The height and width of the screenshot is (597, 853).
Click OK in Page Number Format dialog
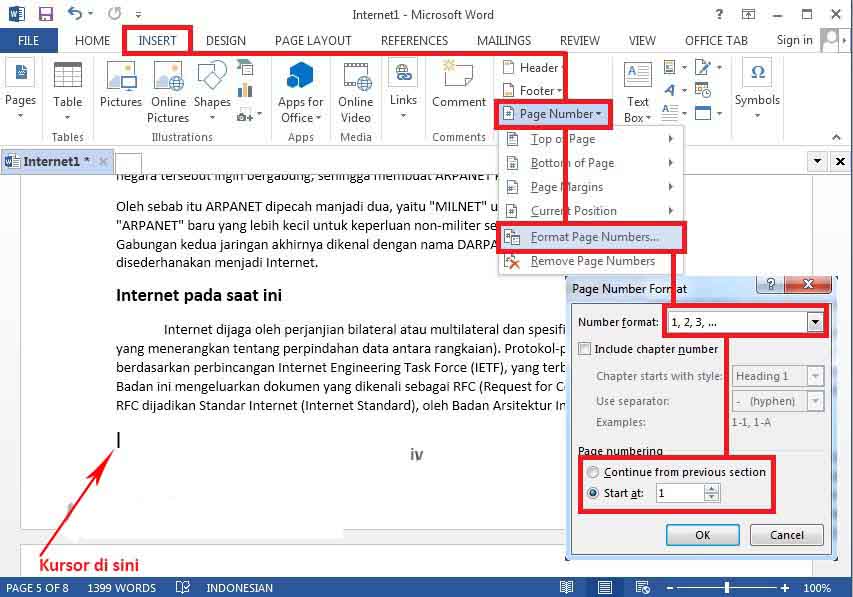[702, 535]
